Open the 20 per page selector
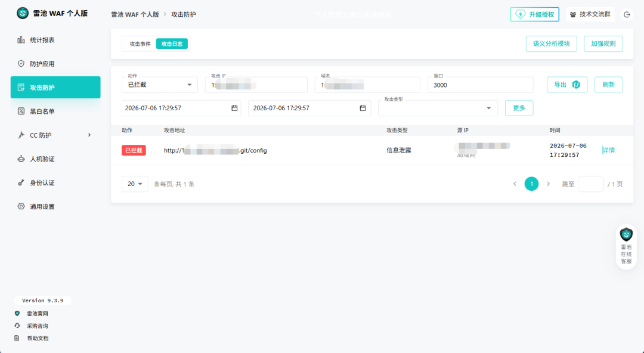This screenshot has width=644, height=353. click(x=135, y=184)
